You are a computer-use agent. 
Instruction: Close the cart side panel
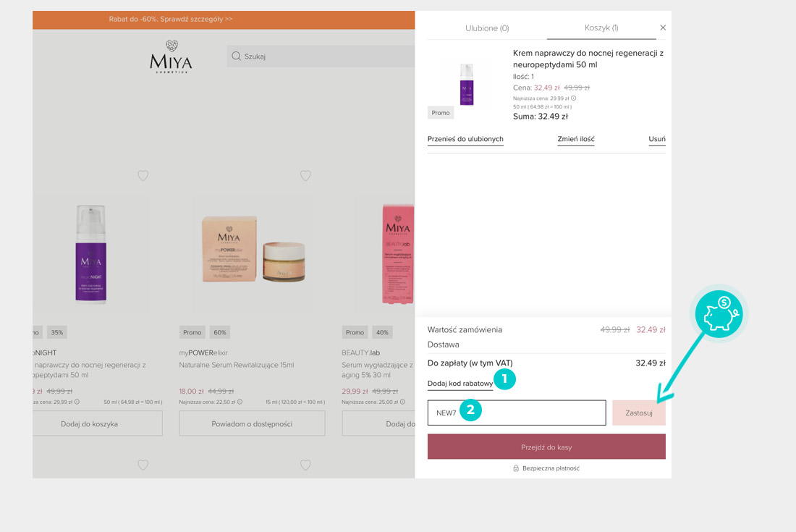[663, 28]
